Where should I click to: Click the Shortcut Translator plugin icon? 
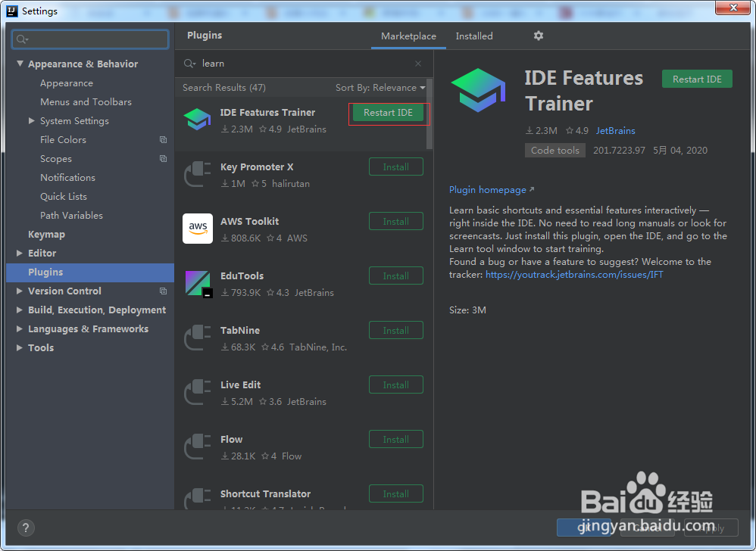(198, 499)
